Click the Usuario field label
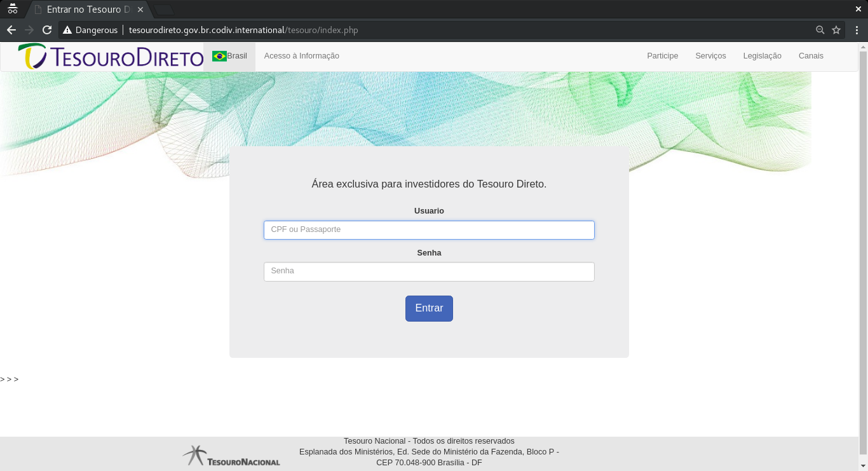This screenshot has width=868, height=471. point(429,211)
